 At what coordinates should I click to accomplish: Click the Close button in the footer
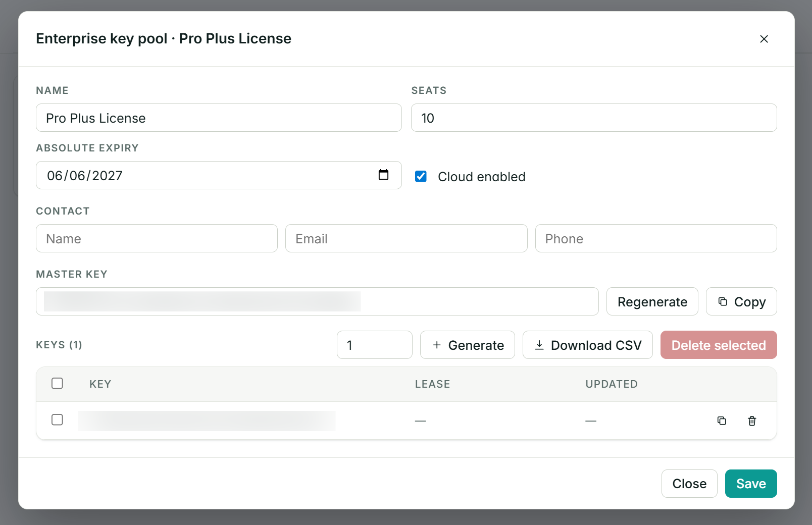pos(689,484)
